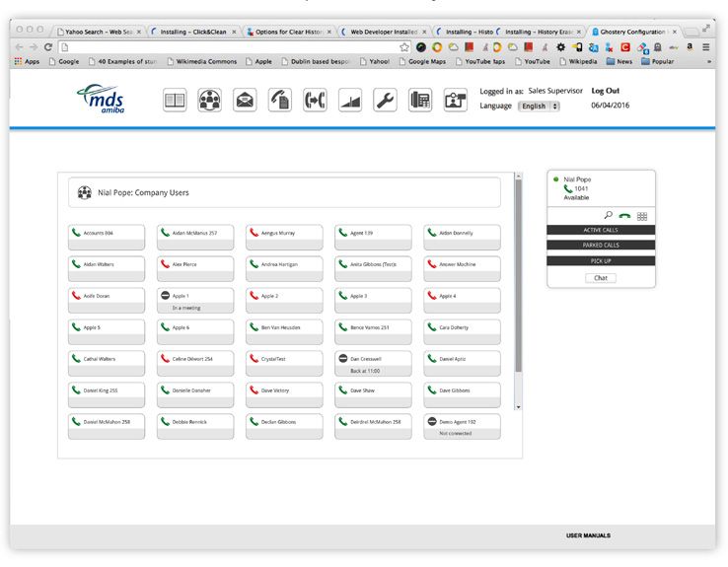Click the company users group icon

209,100
